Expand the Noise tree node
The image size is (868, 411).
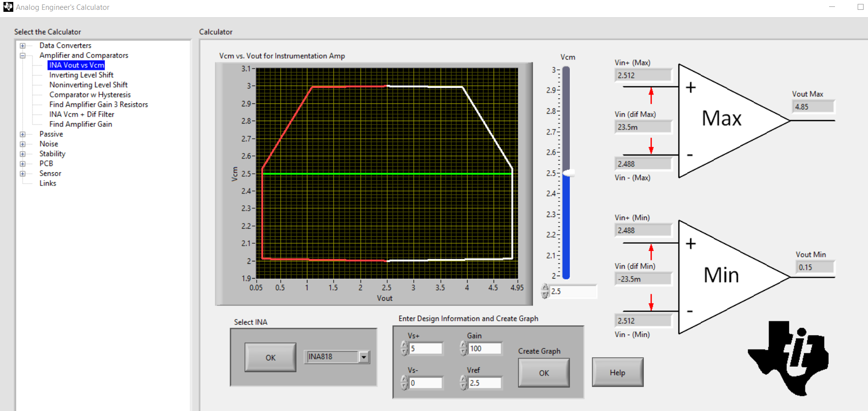tap(23, 144)
